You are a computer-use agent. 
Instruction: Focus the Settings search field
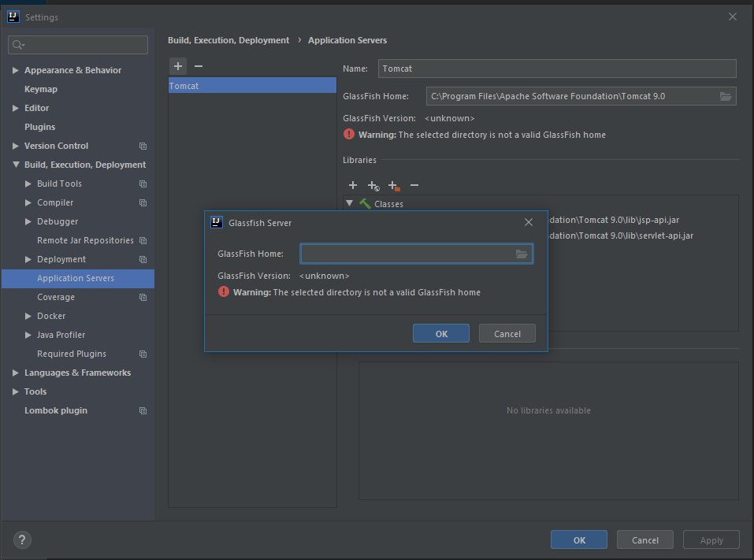pos(78,45)
